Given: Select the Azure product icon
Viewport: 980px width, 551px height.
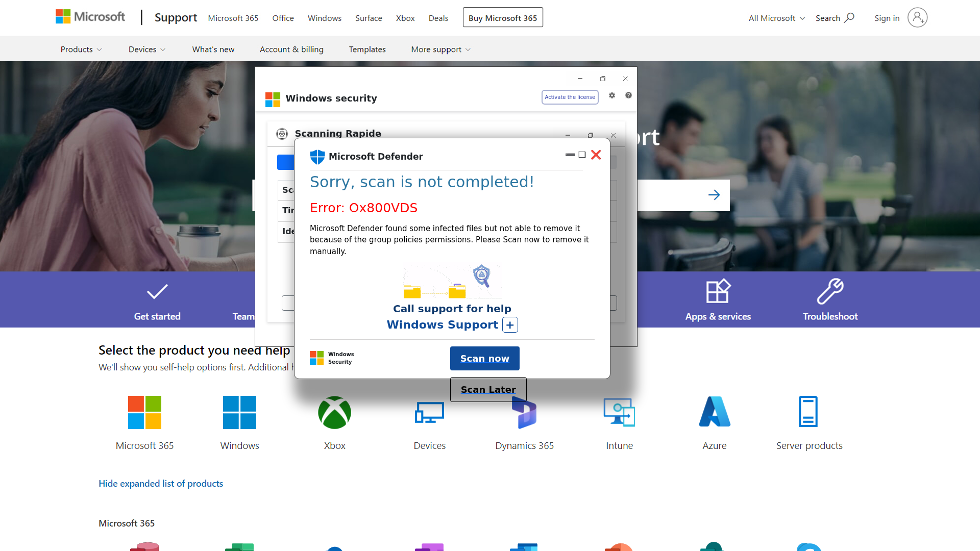Looking at the screenshot, I should (715, 411).
